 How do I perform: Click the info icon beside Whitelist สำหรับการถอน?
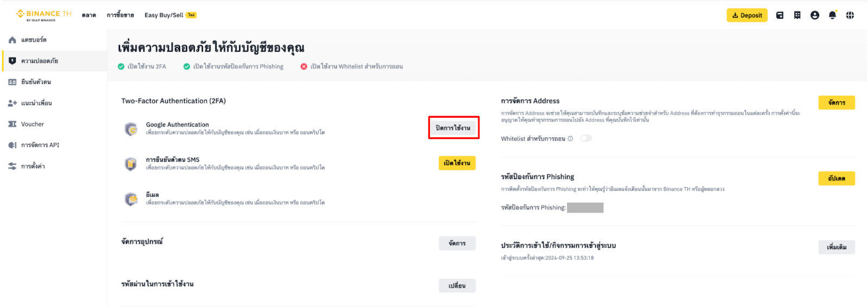570,139
